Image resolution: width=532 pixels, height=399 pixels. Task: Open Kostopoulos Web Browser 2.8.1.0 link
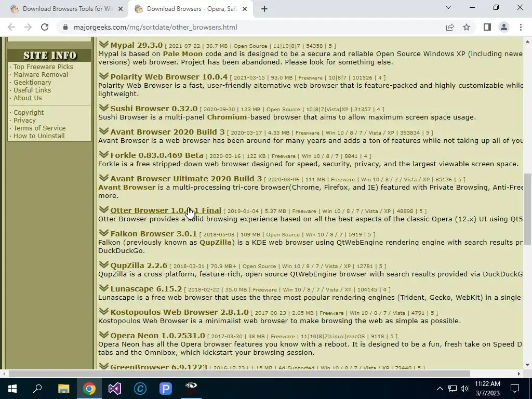click(179, 312)
